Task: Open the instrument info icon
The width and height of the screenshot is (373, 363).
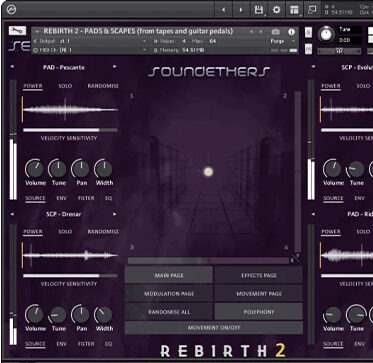Action: click(x=291, y=32)
